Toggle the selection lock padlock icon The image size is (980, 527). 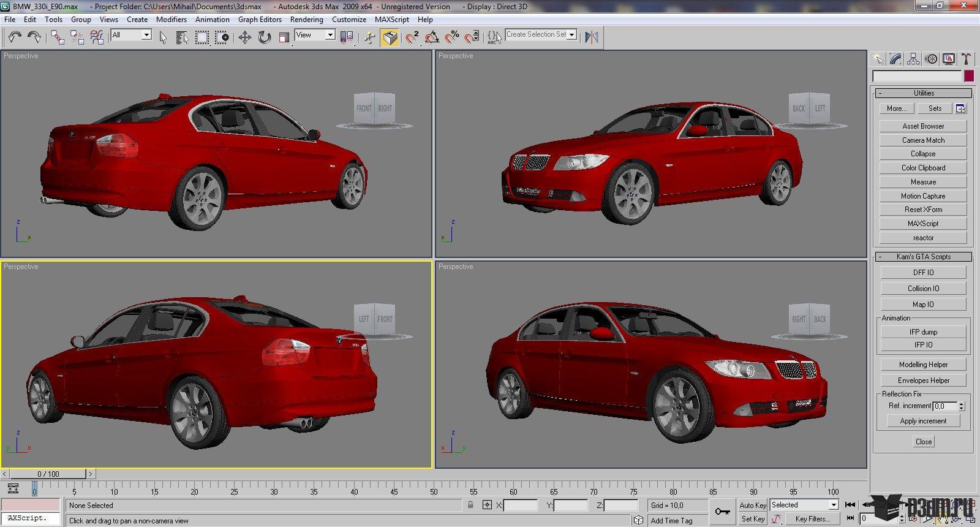click(x=470, y=505)
